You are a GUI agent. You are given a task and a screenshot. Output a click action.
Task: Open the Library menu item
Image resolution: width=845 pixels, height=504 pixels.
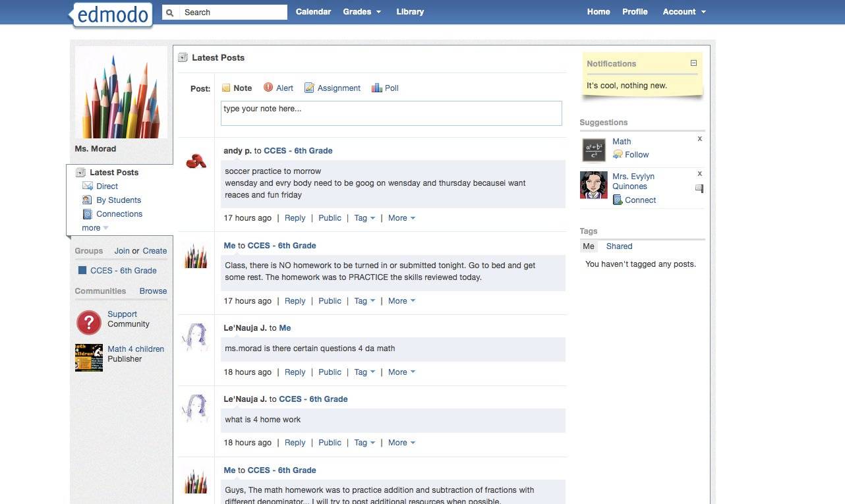(410, 11)
